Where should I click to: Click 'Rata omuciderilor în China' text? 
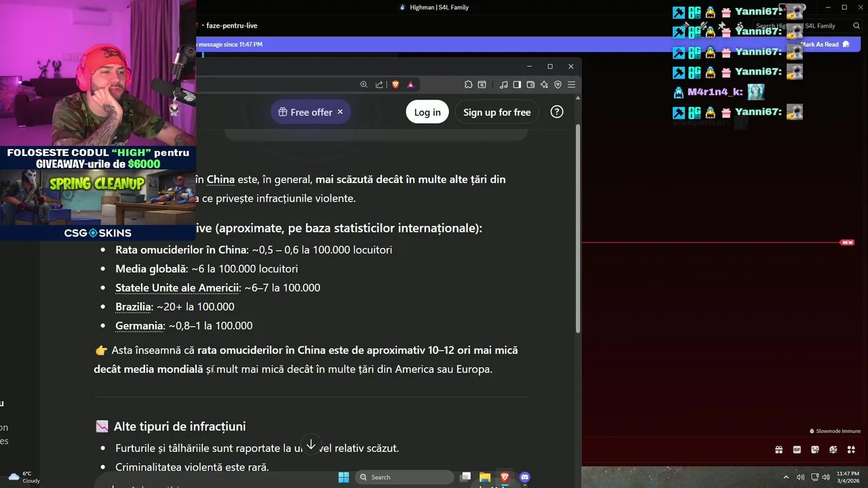(181, 249)
